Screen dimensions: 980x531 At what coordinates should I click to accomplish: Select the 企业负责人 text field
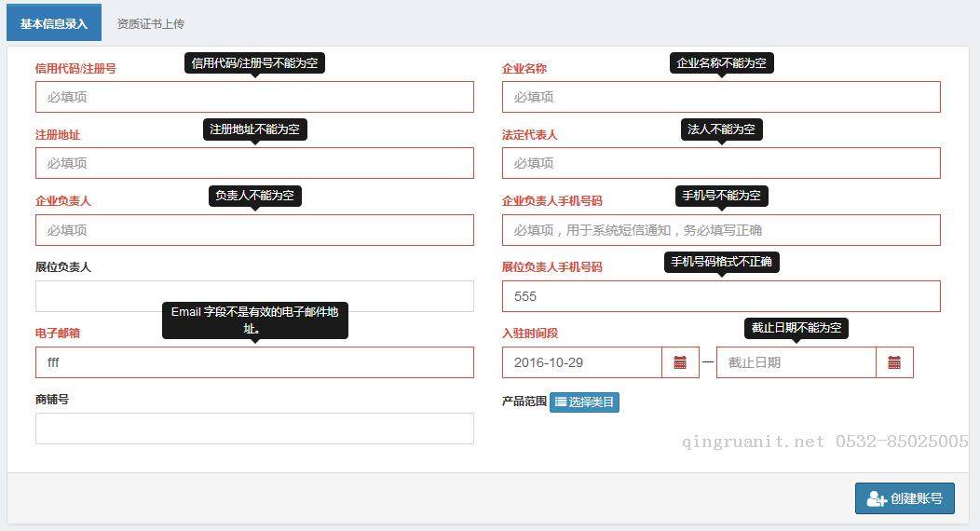pos(254,230)
